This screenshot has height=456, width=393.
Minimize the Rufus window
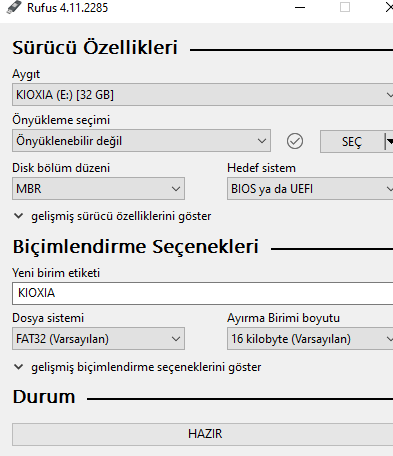click(300, 7)
